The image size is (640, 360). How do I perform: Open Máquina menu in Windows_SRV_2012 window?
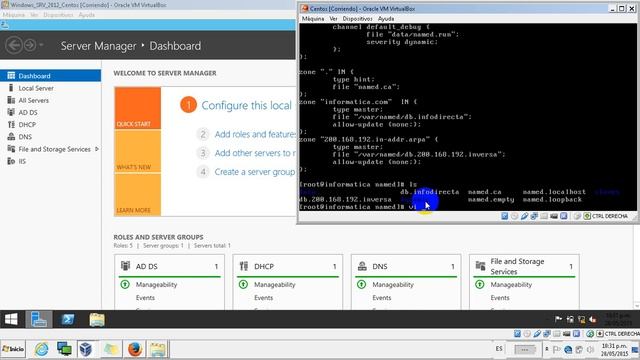click(x=13, y=15)
